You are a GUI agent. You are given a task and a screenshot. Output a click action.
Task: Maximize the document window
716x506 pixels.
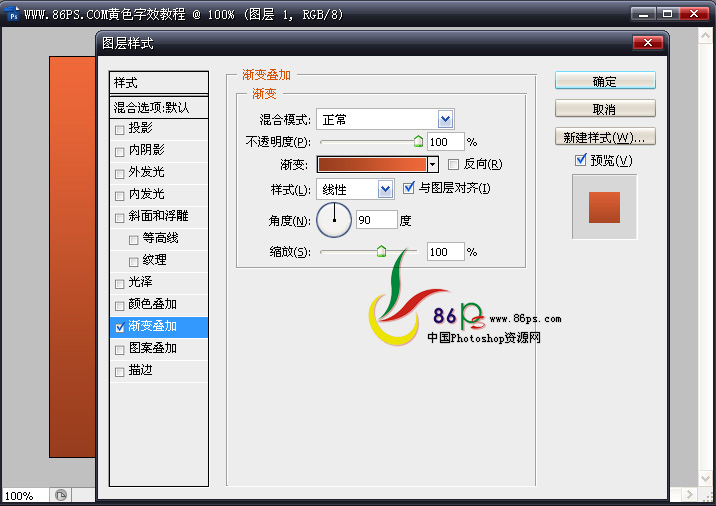pos(668,14)
